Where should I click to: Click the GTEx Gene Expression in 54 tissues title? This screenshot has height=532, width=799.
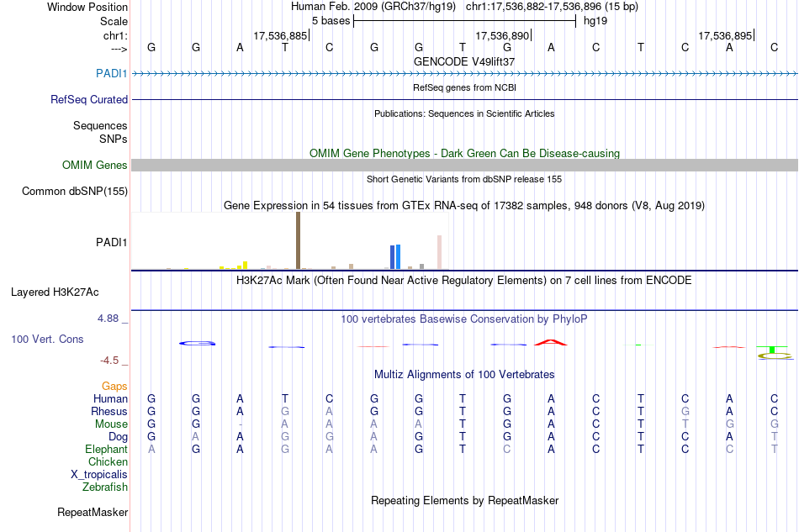point(464,206)
